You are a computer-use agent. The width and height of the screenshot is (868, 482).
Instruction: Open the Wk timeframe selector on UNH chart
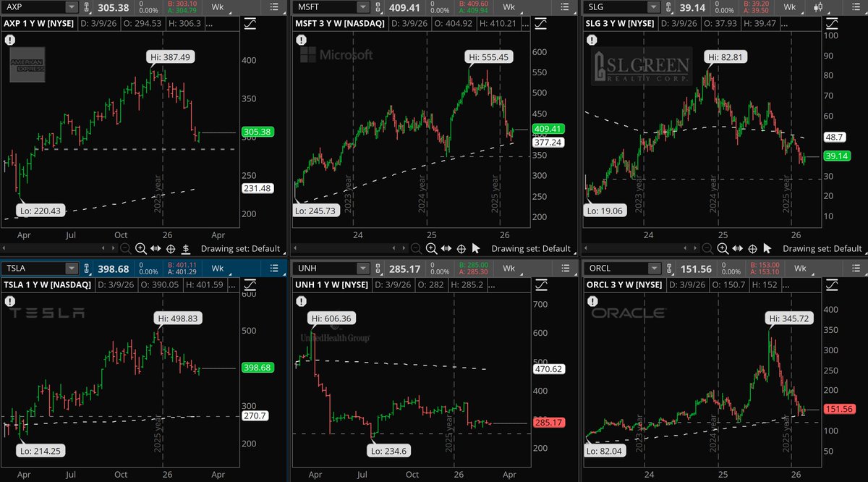[510, 269]
